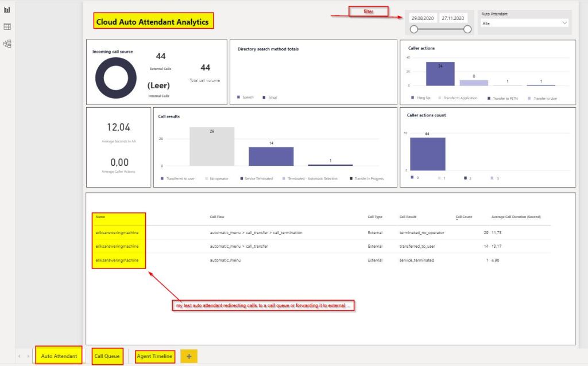This screenshot has height=366, width=588.
Task: Open the Agent Timeline tab
Action: point(155,356)
